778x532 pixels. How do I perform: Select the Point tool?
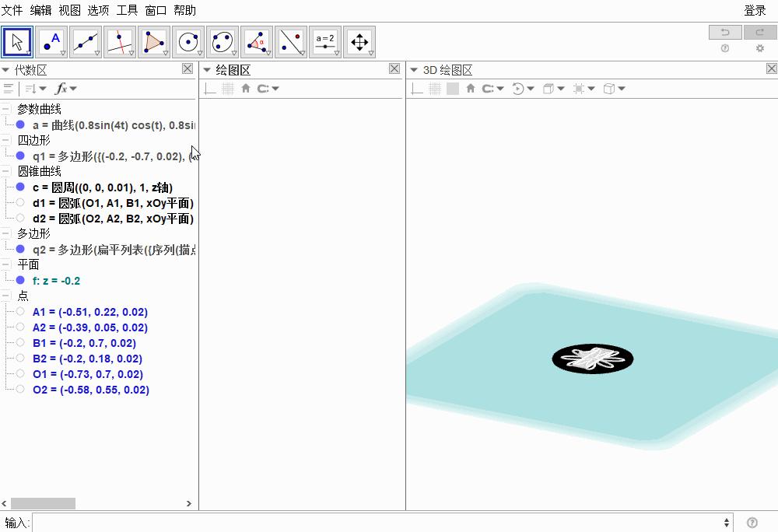click(51, 42)
